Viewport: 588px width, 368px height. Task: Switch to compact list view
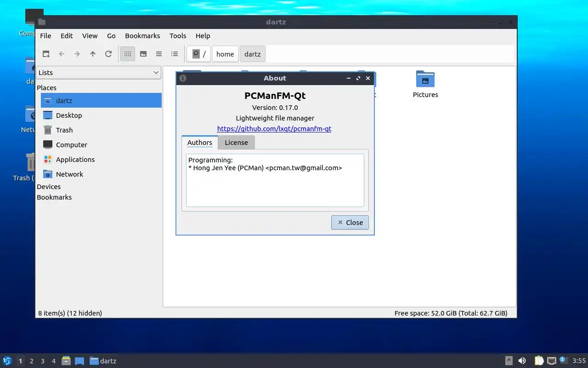click(x=159, y=54)
